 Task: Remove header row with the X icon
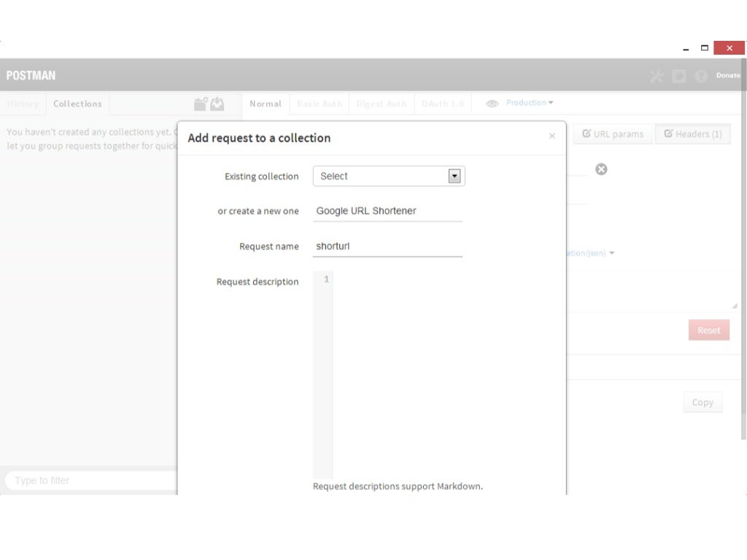click(601, 169)
